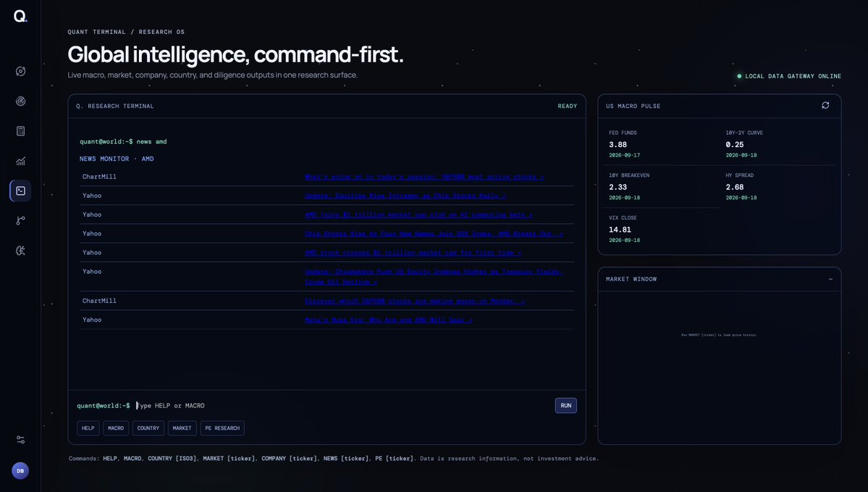
Task: Click the Q logo in the sidebar
Action: point(20,17)
